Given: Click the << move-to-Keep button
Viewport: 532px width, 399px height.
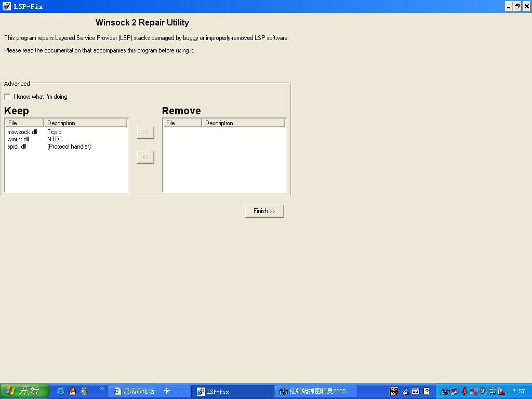Looking at the screenshot, I should click(145, 157).
